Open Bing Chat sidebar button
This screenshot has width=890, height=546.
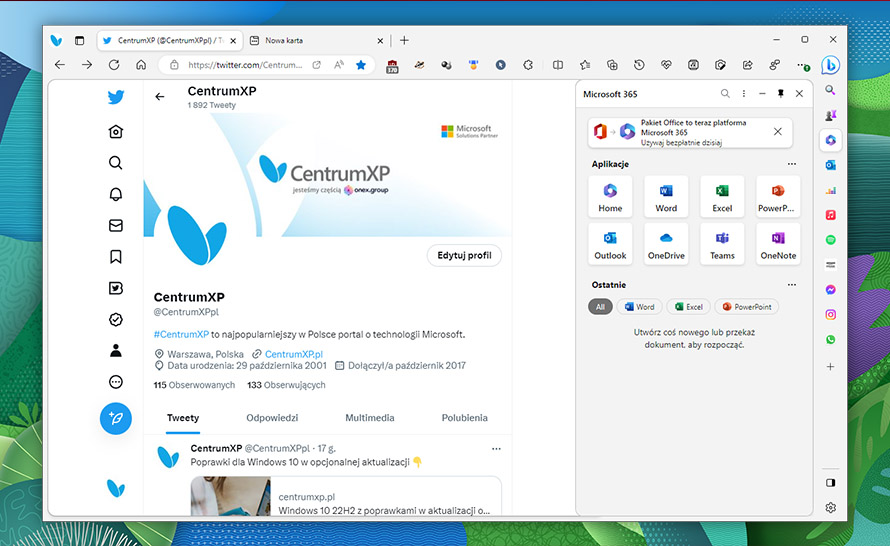(830, 65)
